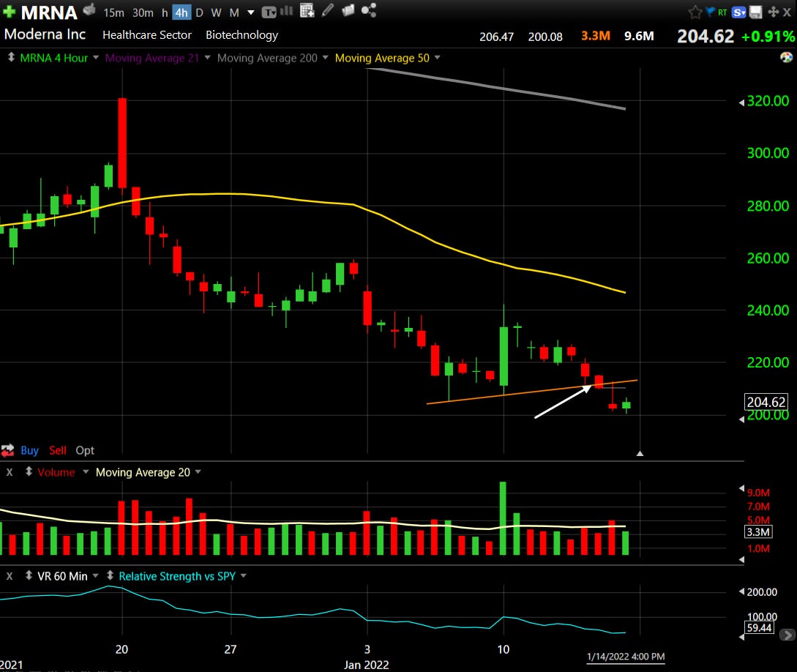Click the S sort-by button icon

point(738,12)
